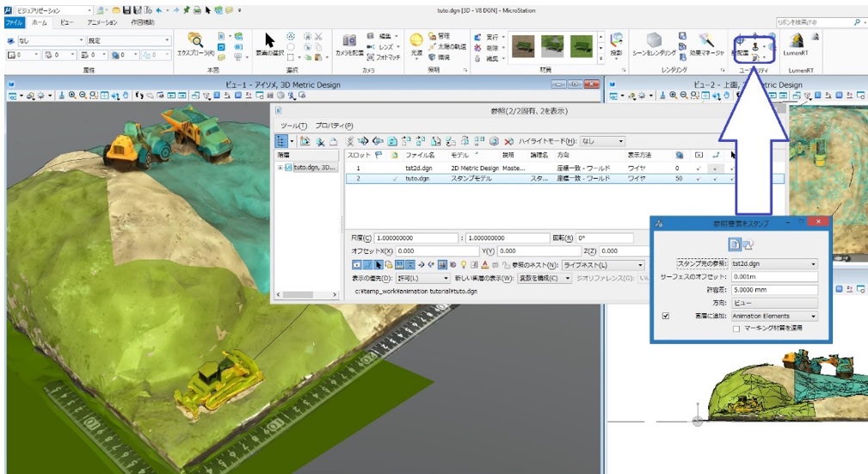This screenshot has height=474, width=868.
Task: Click red X detach icon in 参照 dialog
Action: click(x=508, y=141)
